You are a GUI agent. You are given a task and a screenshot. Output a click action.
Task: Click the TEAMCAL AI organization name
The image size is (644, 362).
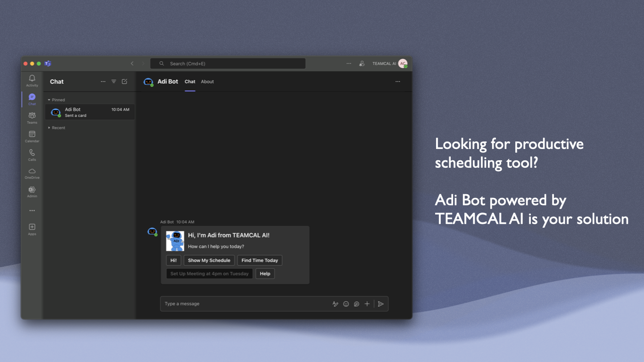(384, 64)
